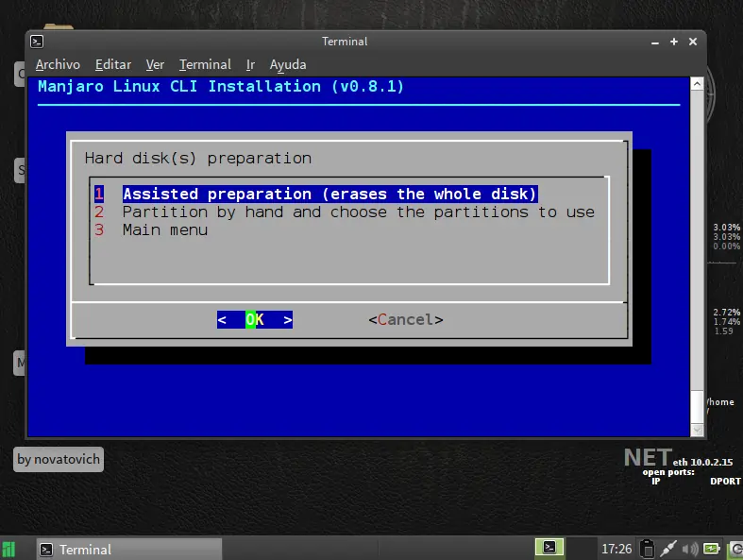Click Terminal taskbar window button
Viewport: 743px width, 560px height.
(129, 550)
